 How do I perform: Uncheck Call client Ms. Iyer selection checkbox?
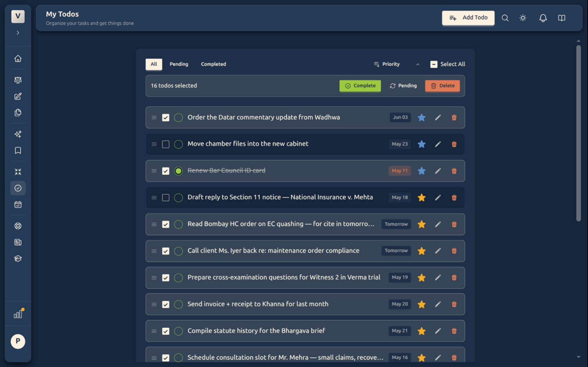tap(166, 251)
